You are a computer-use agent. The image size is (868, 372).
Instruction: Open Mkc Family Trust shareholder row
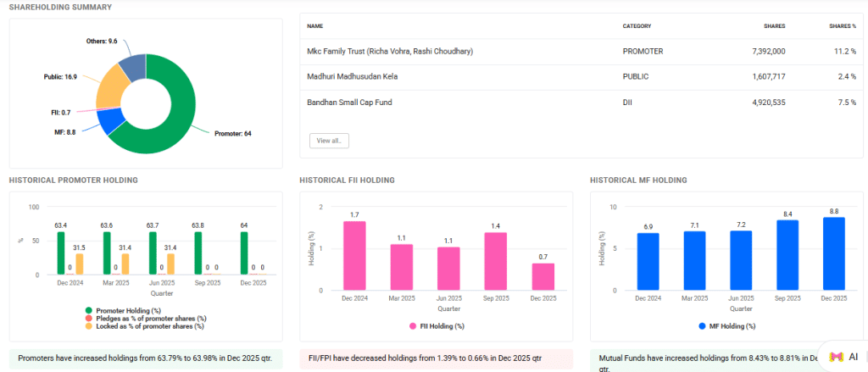pyautogui.click(x=389, y=52)
